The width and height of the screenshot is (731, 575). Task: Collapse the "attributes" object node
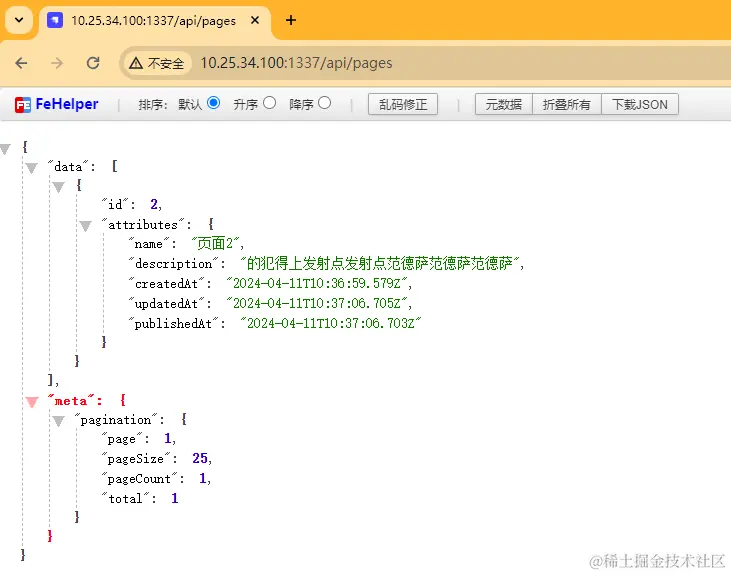[85, 226]
